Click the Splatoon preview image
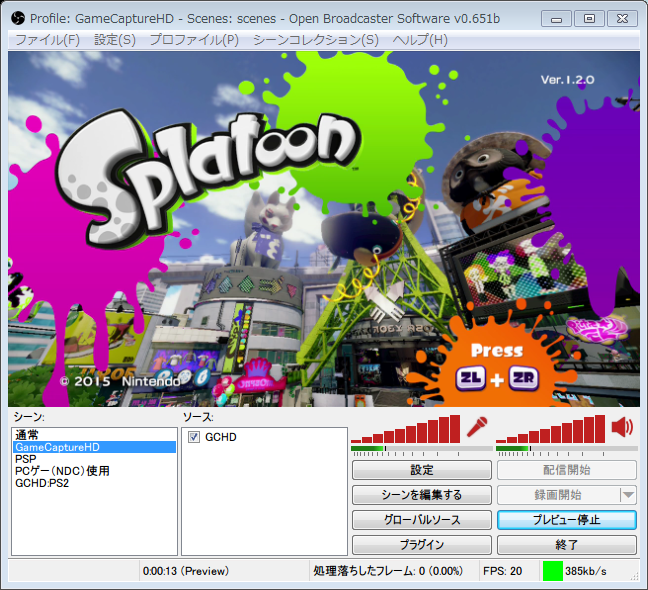 coord(324,229)
